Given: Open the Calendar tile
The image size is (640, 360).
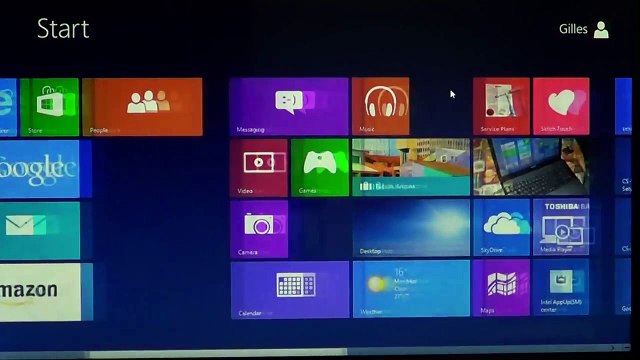Looking at the screenshot, I should click(290, 290).
